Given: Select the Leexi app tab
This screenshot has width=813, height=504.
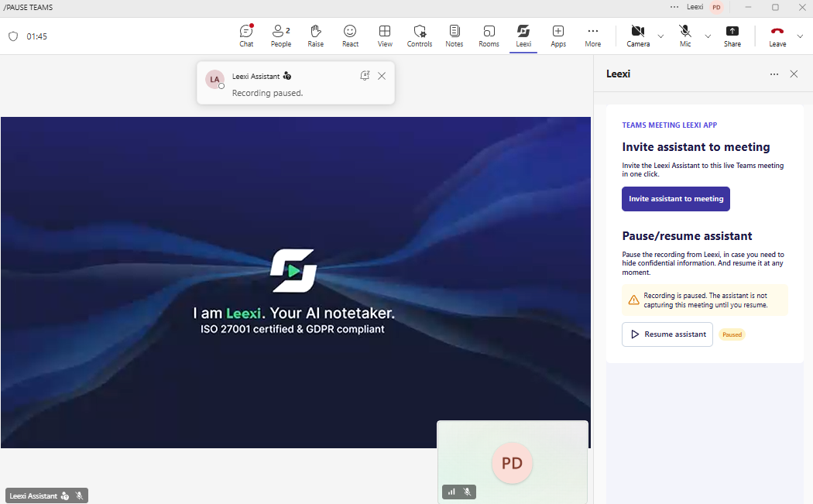Looking at the screenshot, I should click(x=523, y=36).
